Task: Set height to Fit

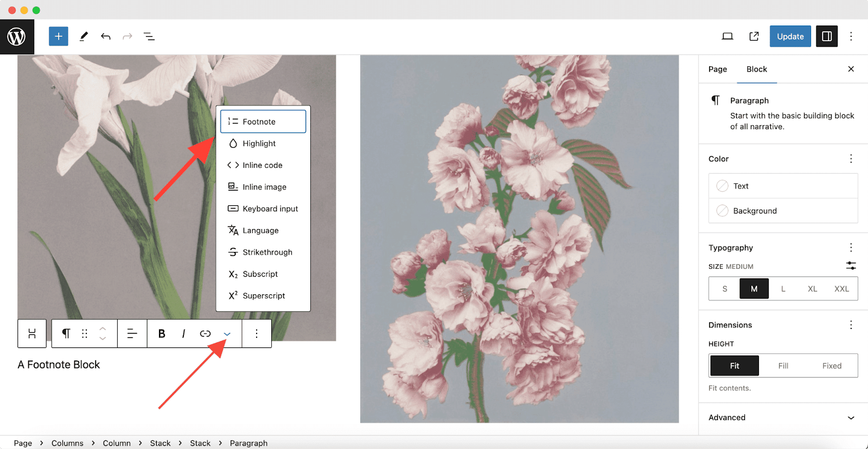Action: click(735, 366)
